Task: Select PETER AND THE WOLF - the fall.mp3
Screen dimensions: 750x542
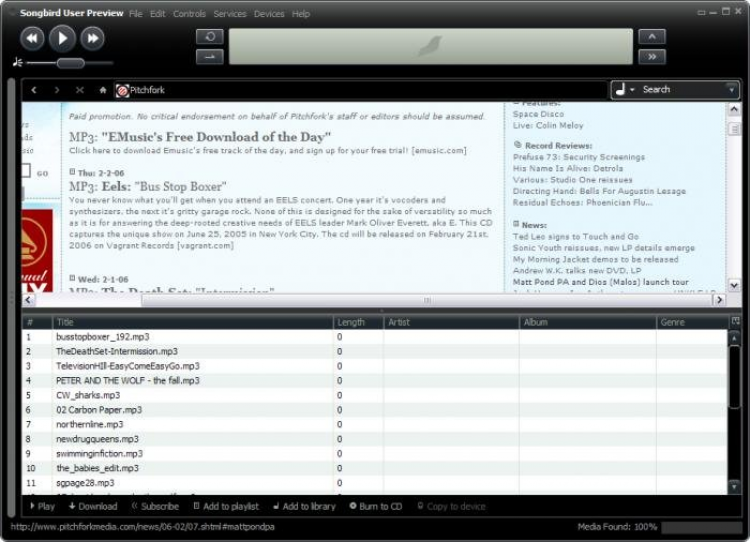Action: [375, 380]
